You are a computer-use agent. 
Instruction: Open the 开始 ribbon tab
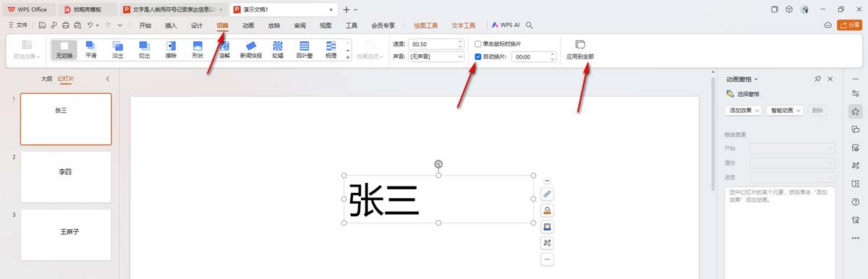[x=145, y=25]
